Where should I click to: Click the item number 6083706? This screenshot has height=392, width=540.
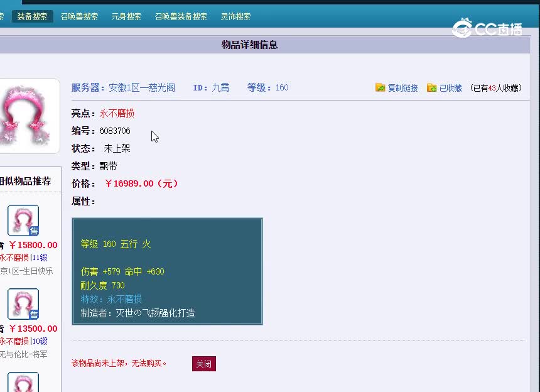(x=115, y=131)
